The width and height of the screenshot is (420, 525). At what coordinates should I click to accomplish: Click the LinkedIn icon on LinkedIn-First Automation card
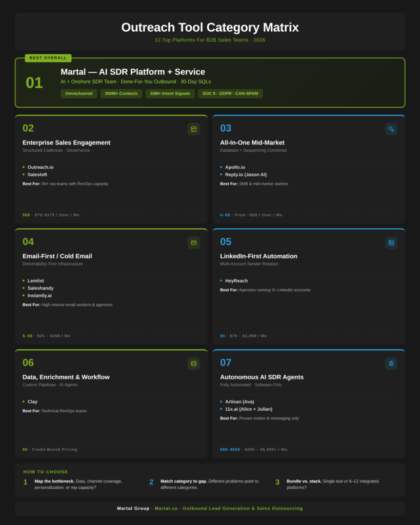click(x=391, y=243)
